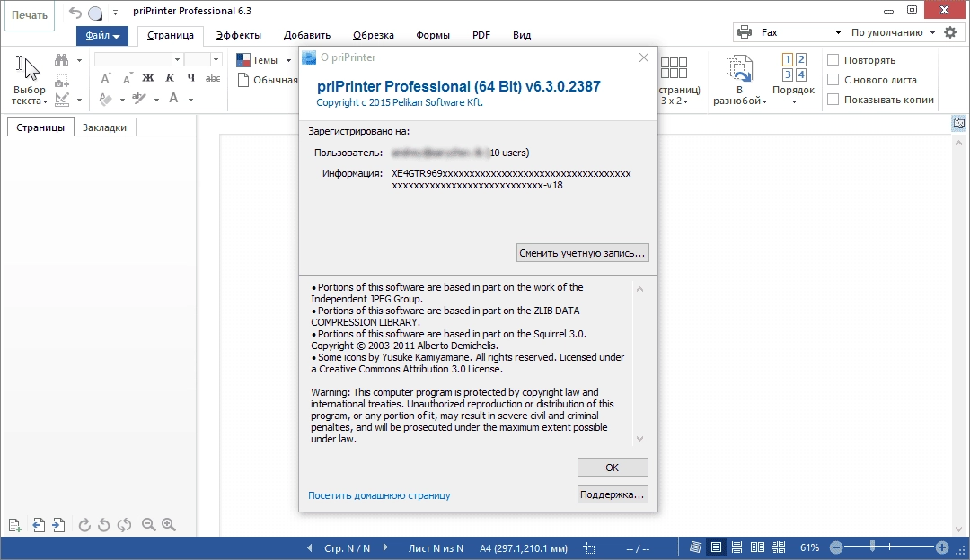Click the double-arrow rotate all icon
The image size is (970, 560).
(x=124, y=525)
